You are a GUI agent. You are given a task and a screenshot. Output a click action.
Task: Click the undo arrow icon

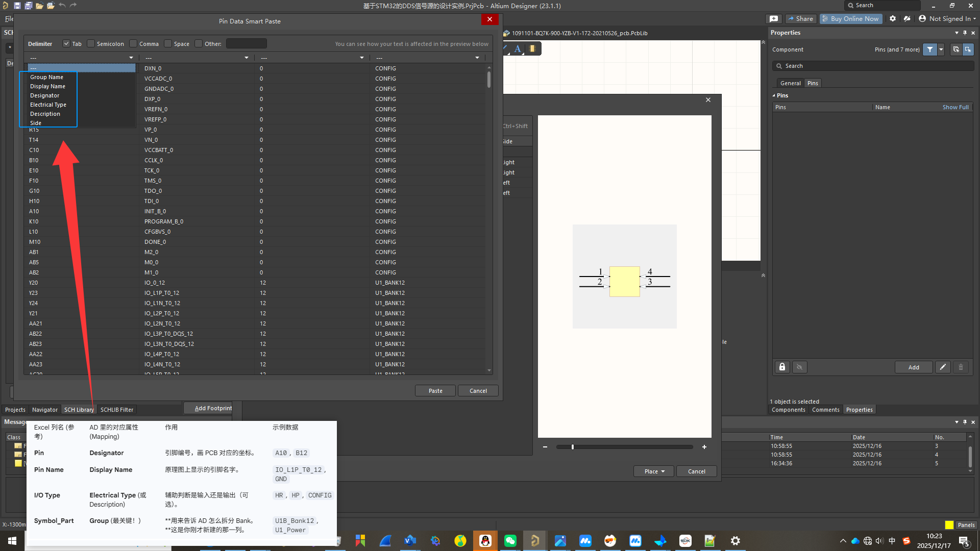click(62, 6)
